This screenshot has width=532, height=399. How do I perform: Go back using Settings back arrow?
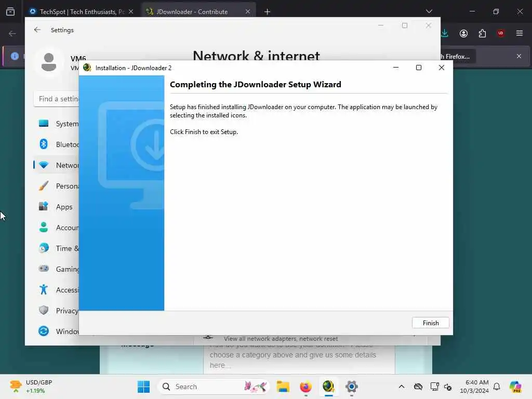(x=37, y=30)
